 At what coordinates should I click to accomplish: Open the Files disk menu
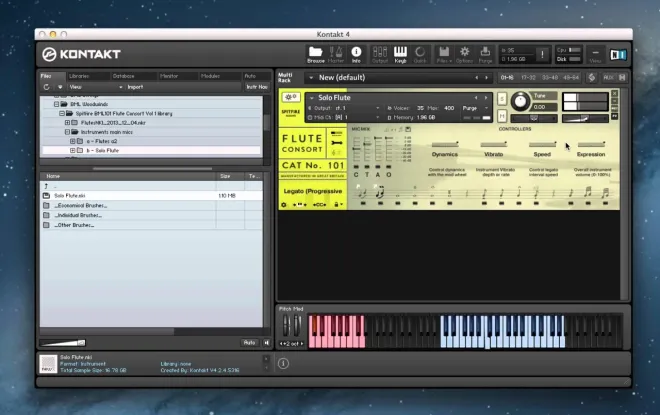444,54
